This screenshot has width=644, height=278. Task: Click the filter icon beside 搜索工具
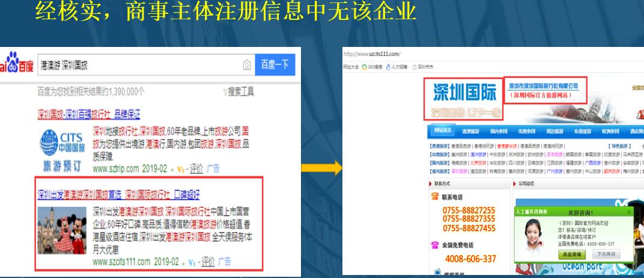(225, 93)
